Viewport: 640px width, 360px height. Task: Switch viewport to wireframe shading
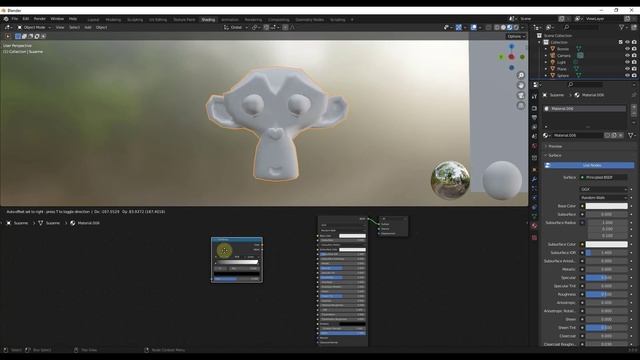pos(497,27)
